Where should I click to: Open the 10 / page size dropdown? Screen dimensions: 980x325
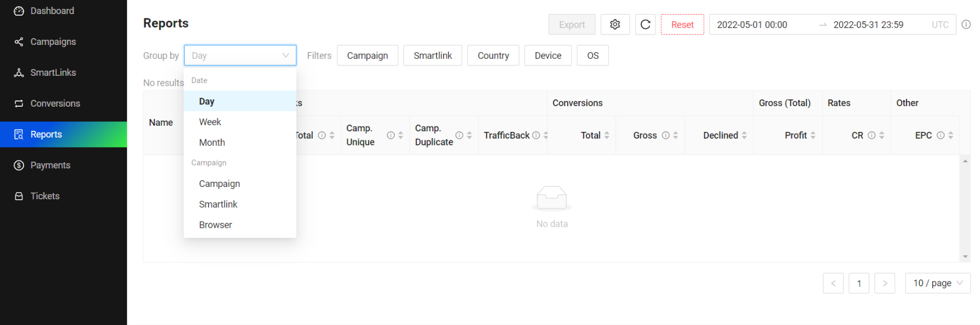[x=938, y=283]
